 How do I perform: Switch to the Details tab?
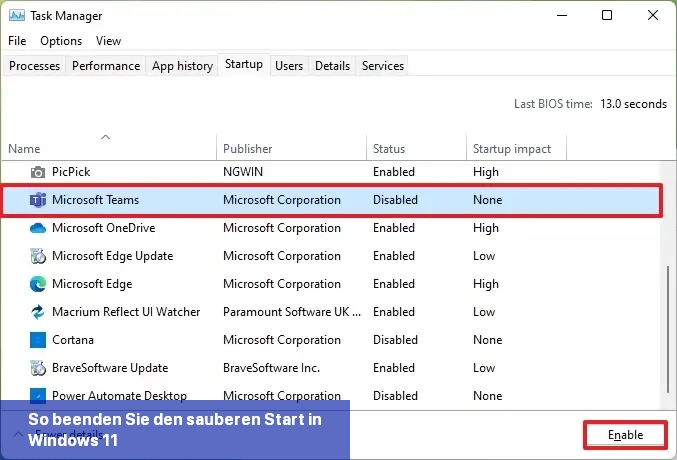point(332,66)
